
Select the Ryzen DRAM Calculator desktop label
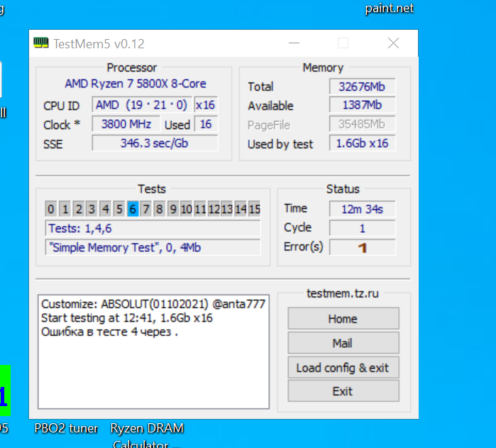point(147,435)
